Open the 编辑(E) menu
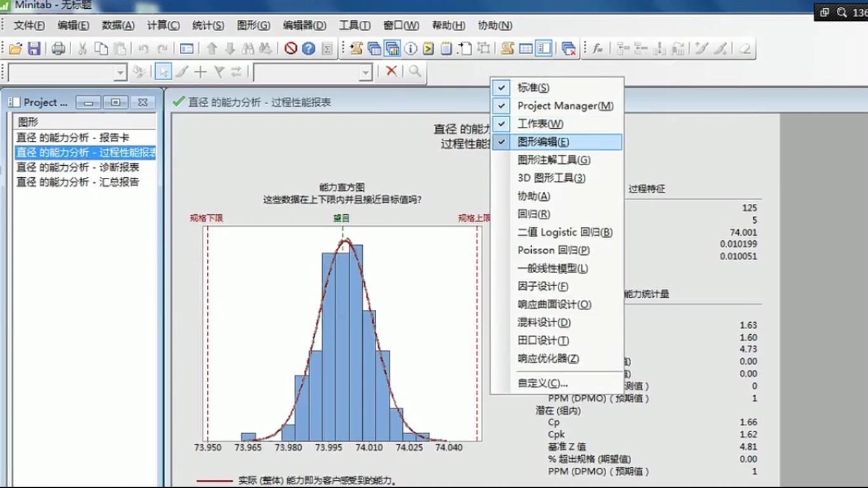868x488 pixels. pyautogui.click(x=73, y=25)
